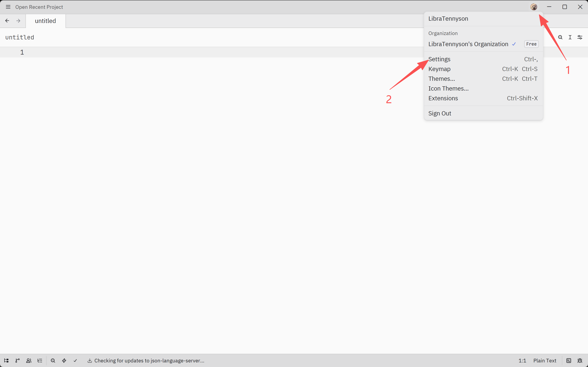
Task: Open diagnostics checkmark icon
Action: tap(75, 361)
